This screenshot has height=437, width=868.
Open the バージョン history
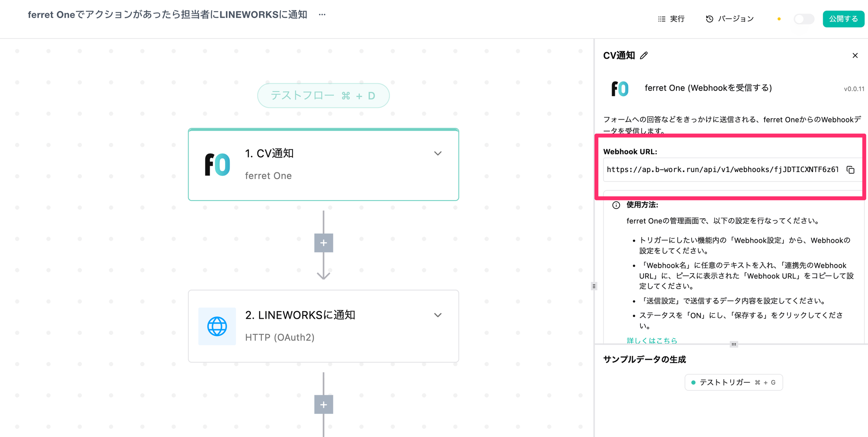(730, 19)
